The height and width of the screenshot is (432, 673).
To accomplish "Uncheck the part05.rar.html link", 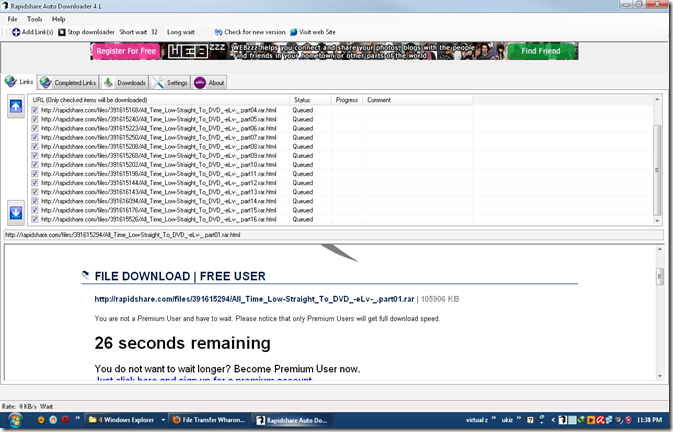I will click(x=35, y=119).
